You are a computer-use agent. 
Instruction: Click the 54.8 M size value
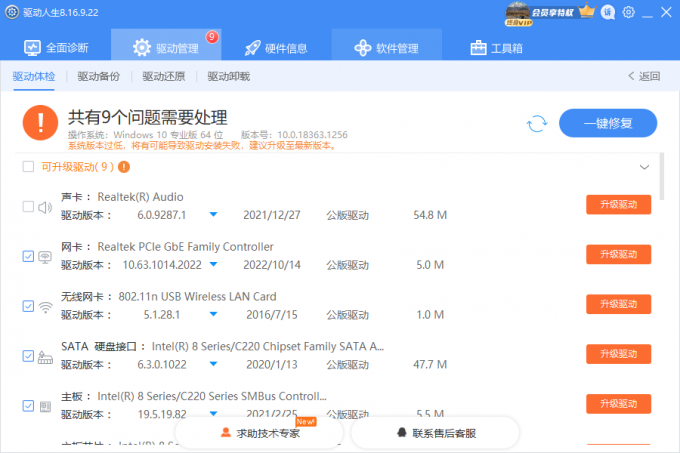(430, 215)
